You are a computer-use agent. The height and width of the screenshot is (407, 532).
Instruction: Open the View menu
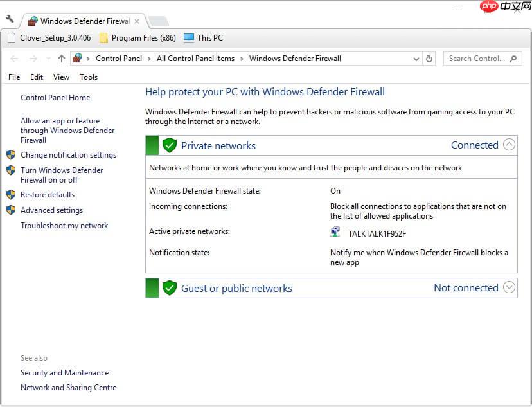click(x=61, y=77)
